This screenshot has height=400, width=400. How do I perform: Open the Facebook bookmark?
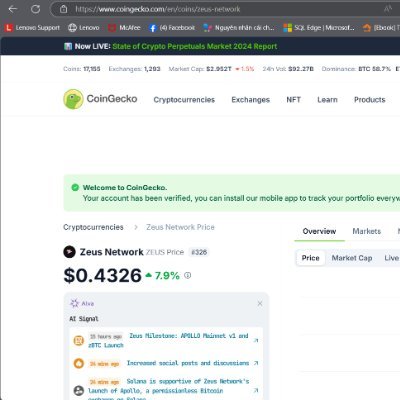pyautogui.click(x=172, y=28)
